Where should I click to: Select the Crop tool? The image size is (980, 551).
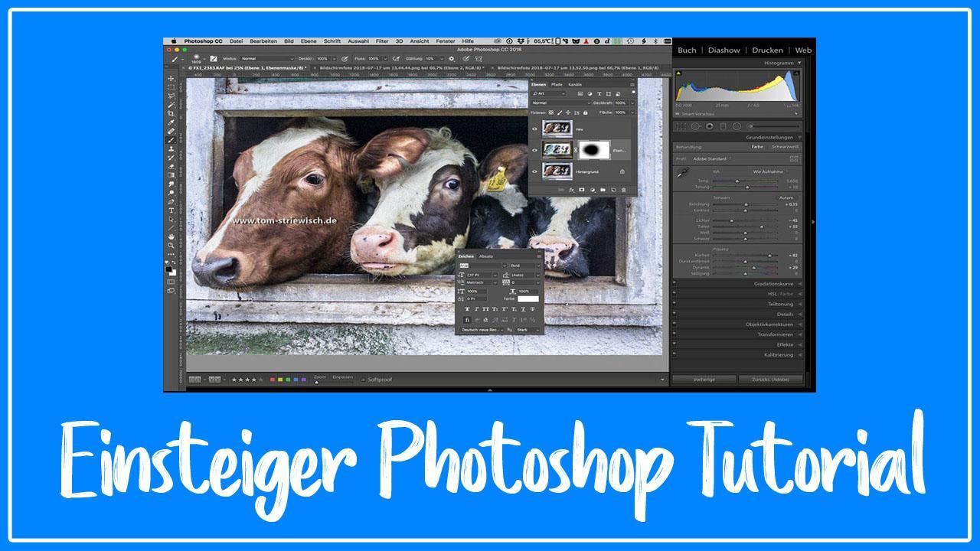pyautogui.click(x=170, y=113)
